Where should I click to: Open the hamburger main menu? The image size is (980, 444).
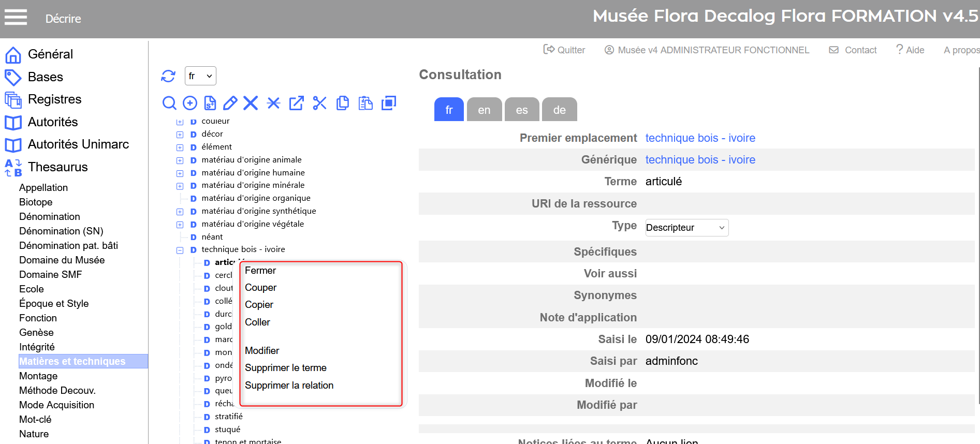click(x=16, y=18)
